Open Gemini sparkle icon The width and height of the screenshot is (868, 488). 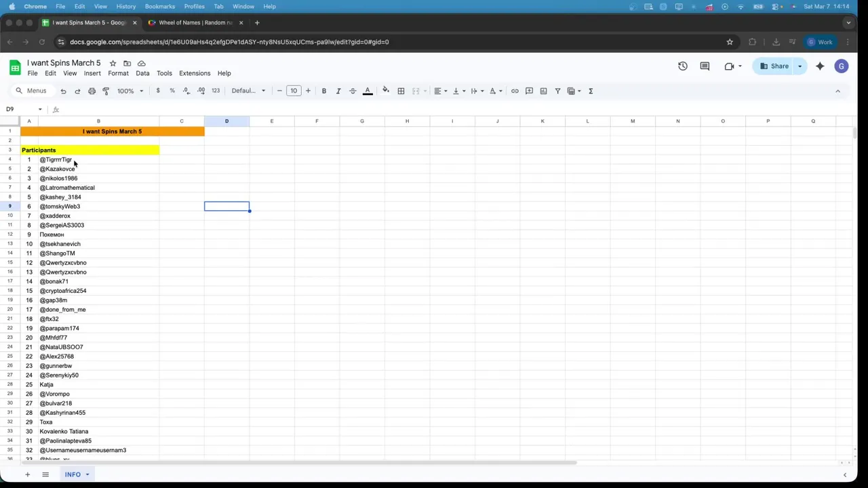820,66
